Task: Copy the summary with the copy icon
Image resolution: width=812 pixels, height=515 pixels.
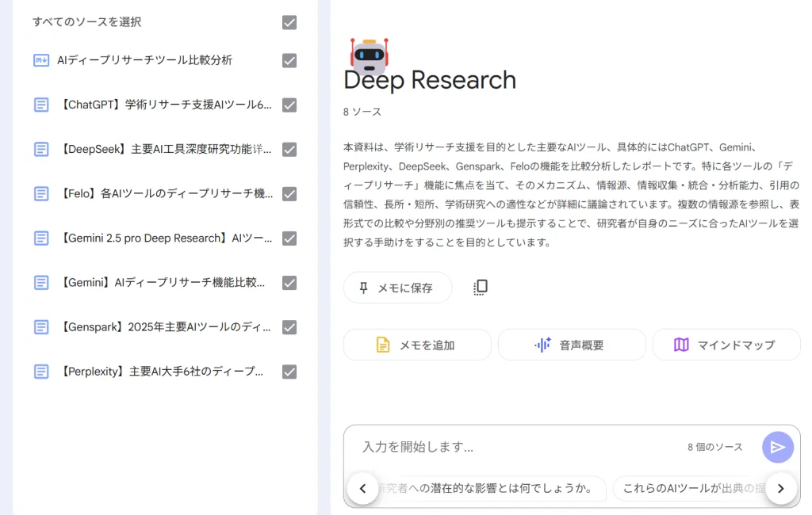Action: (480, 288)
